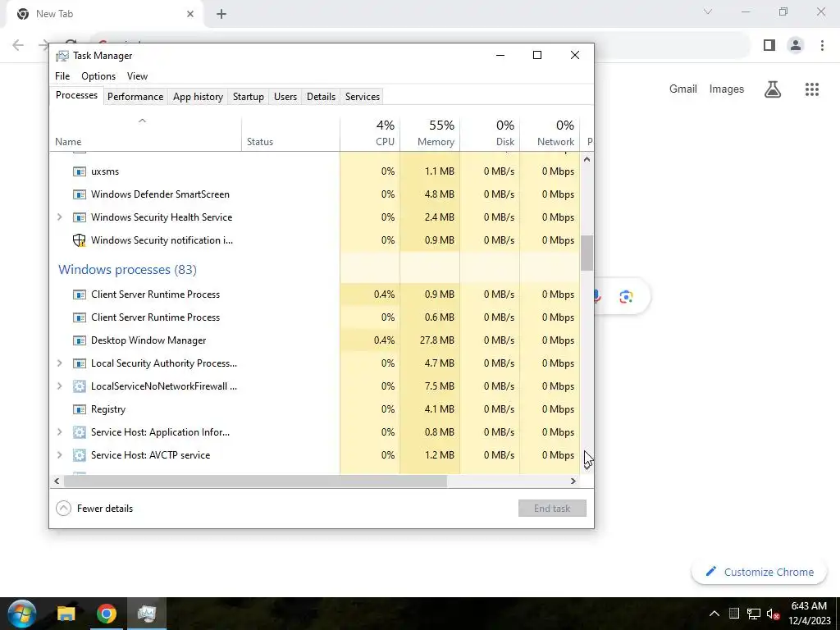Switch to the Services tab
The height and width of the screenshot is (630, 840).
362,97
